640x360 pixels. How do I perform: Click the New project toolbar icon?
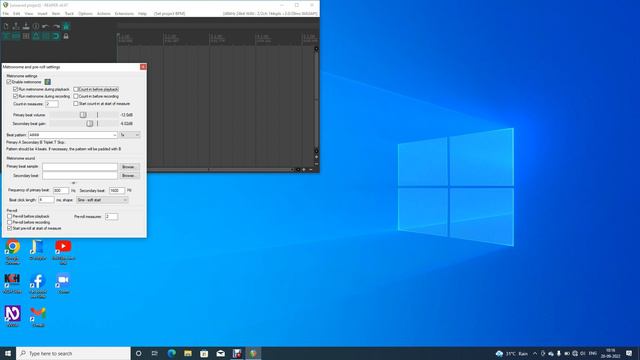(6, 26)
